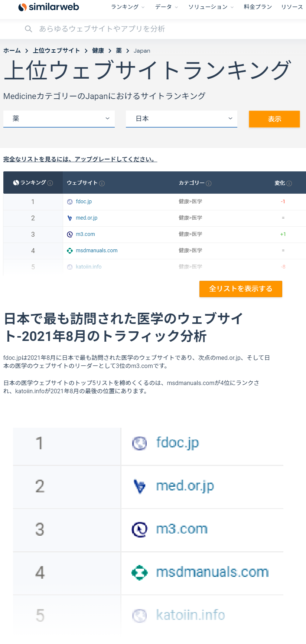Click the msdmanuals.com green cross favicon
The image size is (306, 644).
click(69, 250)
